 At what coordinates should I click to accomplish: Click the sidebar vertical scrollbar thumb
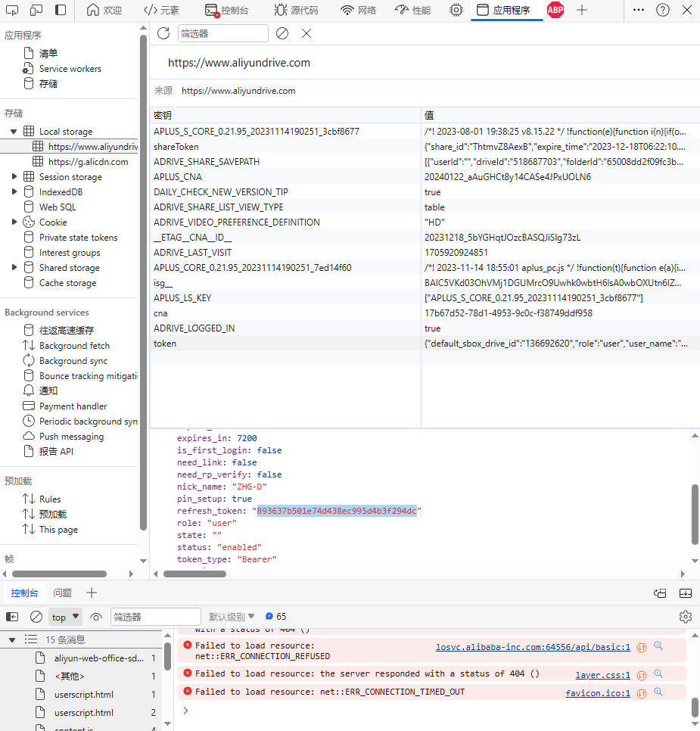tap(143, 282)
